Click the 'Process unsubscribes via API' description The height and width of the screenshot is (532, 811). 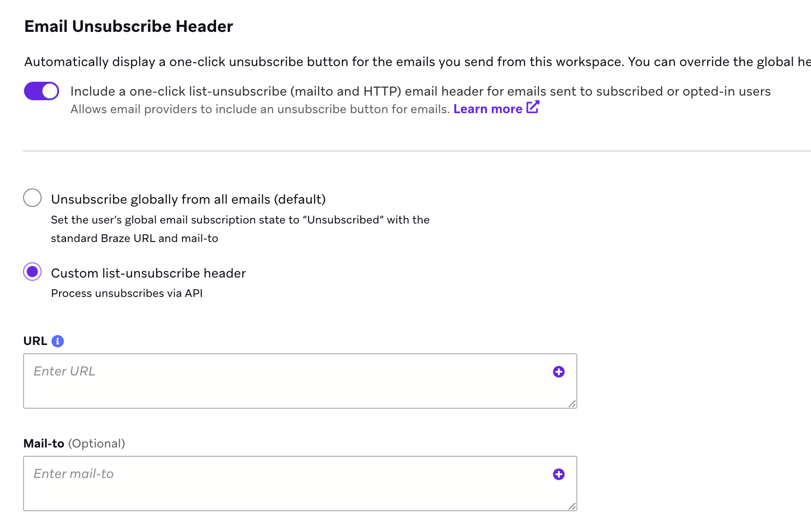click(127, 293)
